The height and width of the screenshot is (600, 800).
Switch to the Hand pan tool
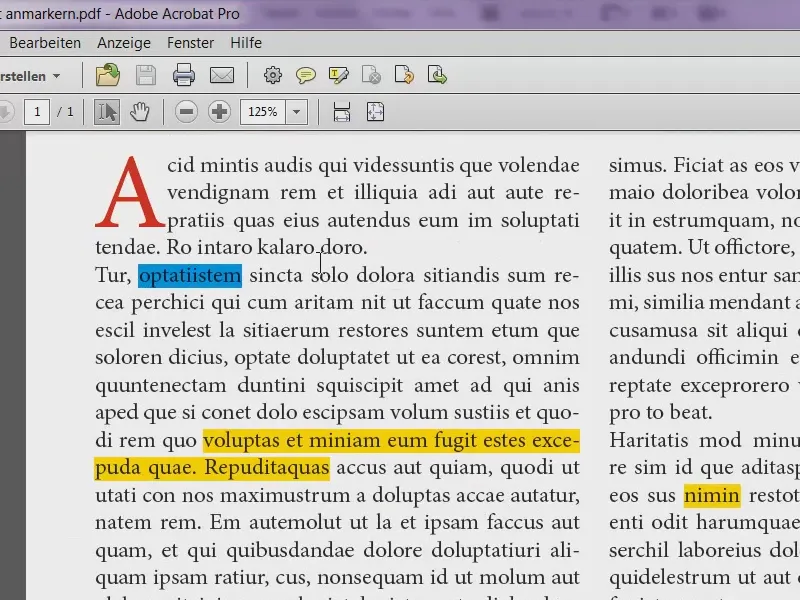click(x=140, y=112)
